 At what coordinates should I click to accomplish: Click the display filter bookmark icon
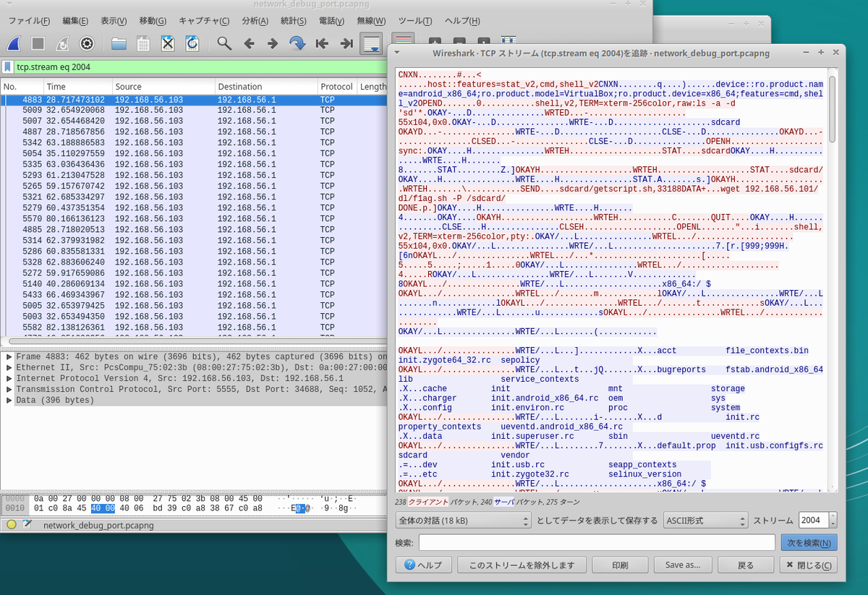7,67
